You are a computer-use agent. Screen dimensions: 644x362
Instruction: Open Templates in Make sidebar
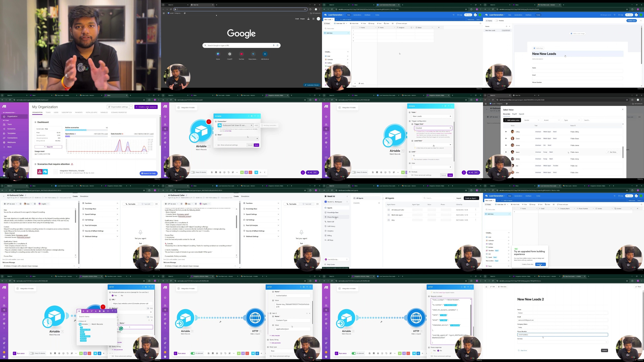pyautogui.click(x=11, y=133)
